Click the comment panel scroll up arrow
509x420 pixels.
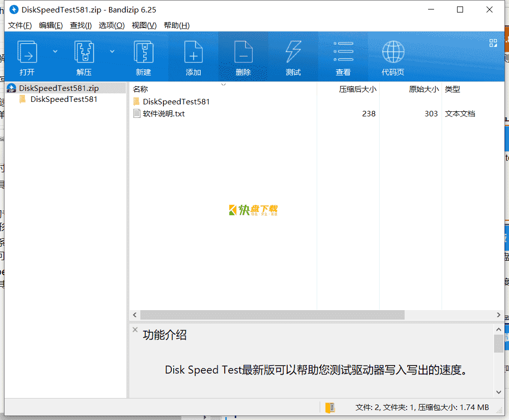[499, 330]
